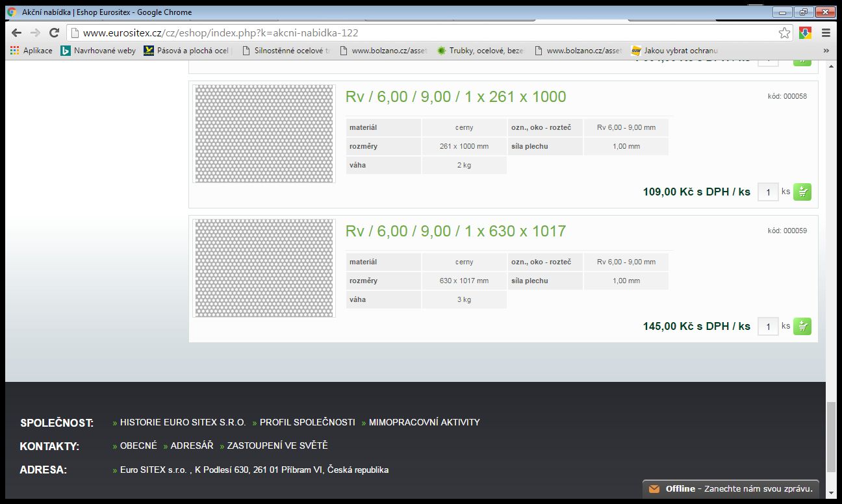
Task: Open product title Rv 6,00 / 9,00 / 1 x 261 x 1000
Action: click(455, 97)
